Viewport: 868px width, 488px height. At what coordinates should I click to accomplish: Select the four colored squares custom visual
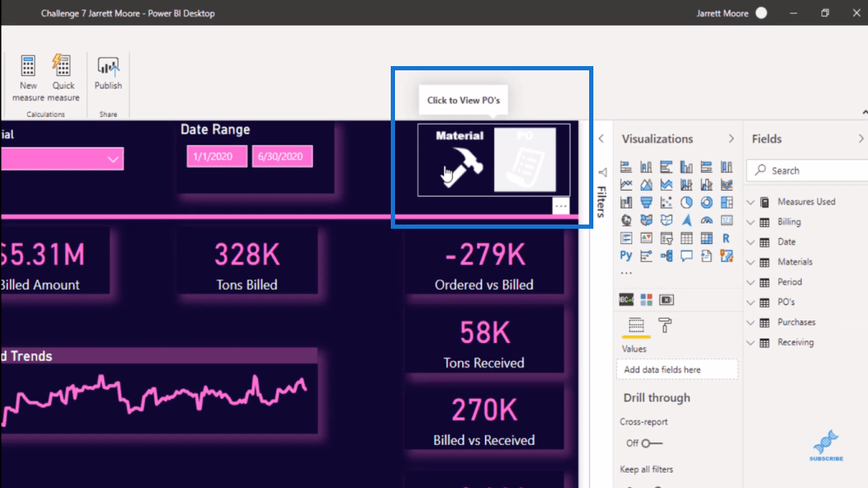646,300
